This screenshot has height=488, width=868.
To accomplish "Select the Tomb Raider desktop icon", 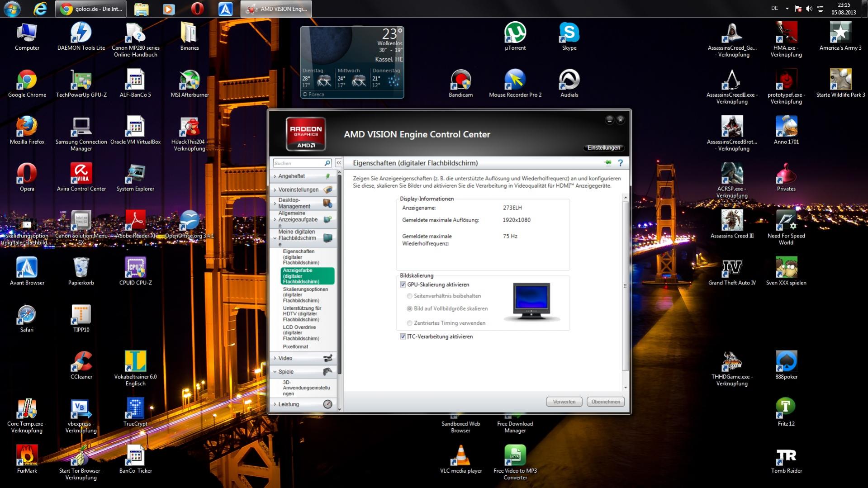I will coord(787,460).
